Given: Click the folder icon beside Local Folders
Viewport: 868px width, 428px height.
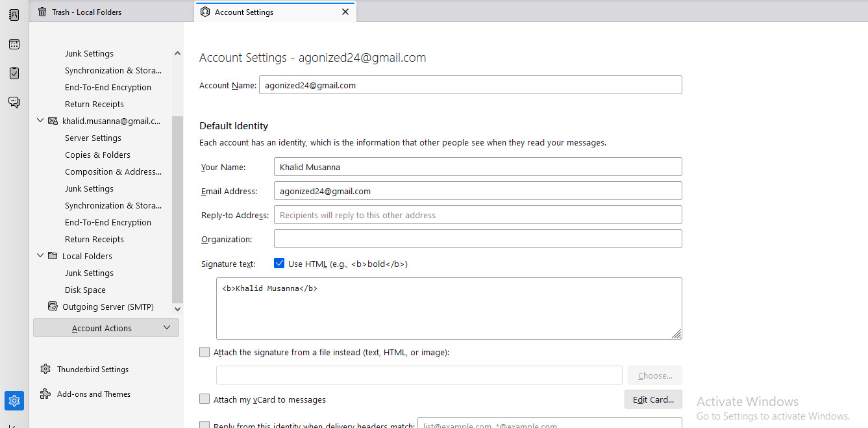Looking at the screenshot, I should tap(53, 256).
